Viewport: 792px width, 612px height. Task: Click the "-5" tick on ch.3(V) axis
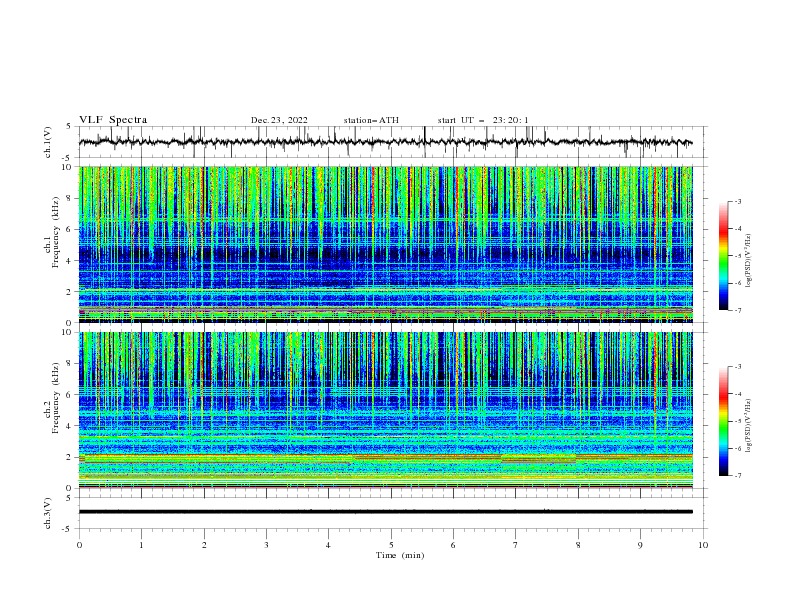tap(68, 529)
